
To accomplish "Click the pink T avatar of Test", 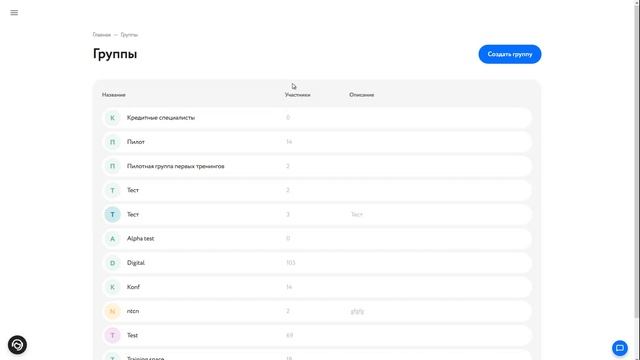I will click(x=113, y=335).
